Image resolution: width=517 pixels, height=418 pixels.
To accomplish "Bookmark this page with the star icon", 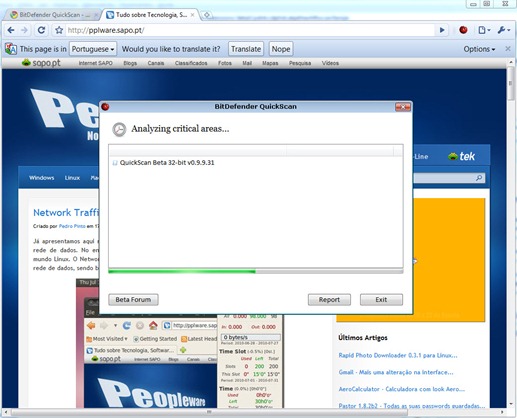I will [59, 30].
